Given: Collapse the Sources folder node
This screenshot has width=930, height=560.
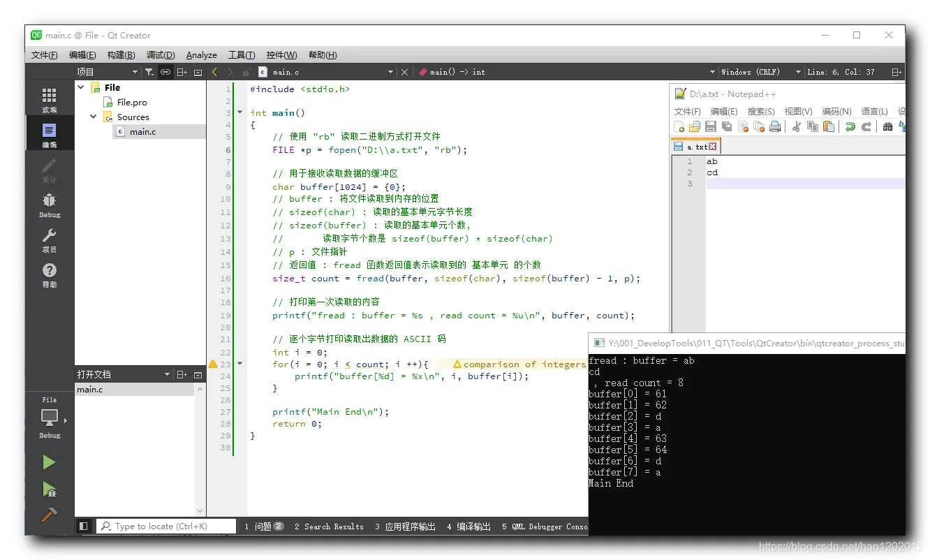Looking at the screenshot, I should pos(93,117).
